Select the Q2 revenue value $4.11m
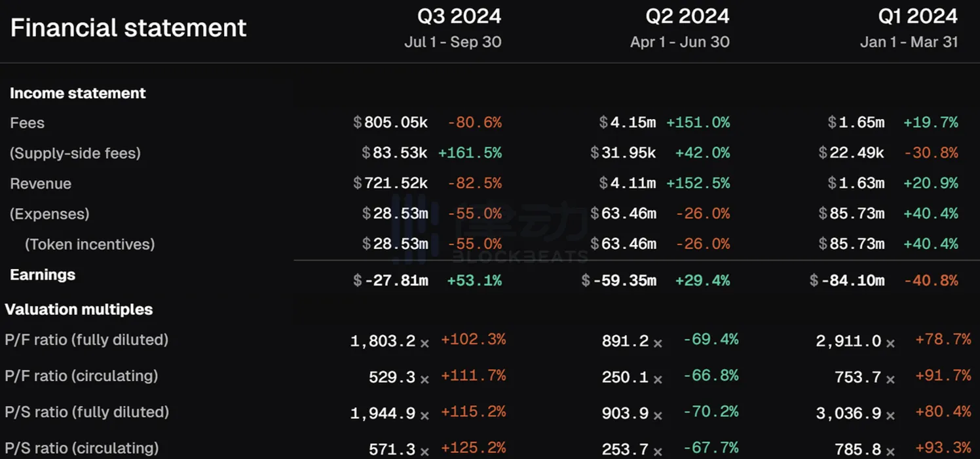980x459 pixels. 627,184
